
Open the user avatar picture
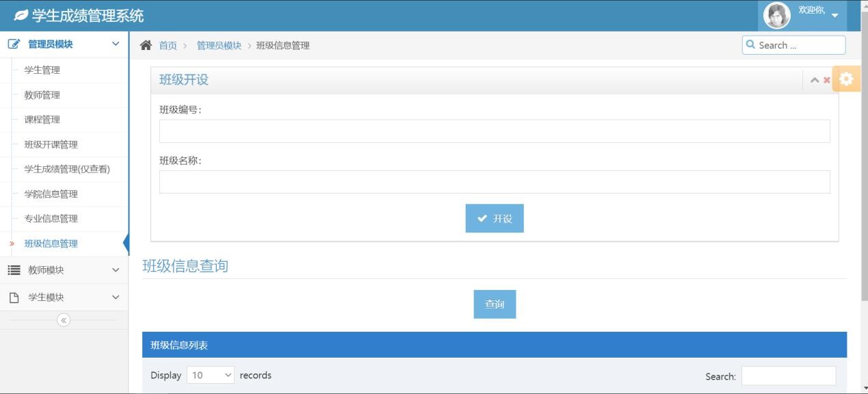coord(776,15)
